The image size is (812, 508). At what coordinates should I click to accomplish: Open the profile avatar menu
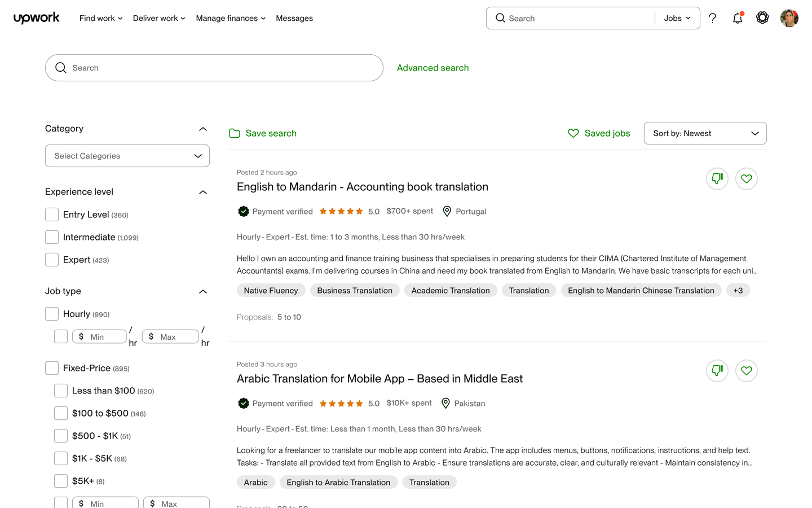[x=789, y=18]
